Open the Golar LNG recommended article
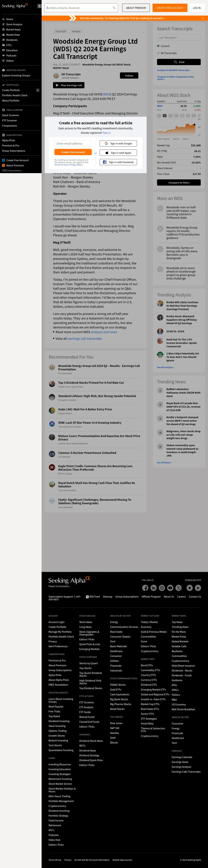The height and width of the screenshot is (868, 208). pyautogui.click(x=85, y=409)
